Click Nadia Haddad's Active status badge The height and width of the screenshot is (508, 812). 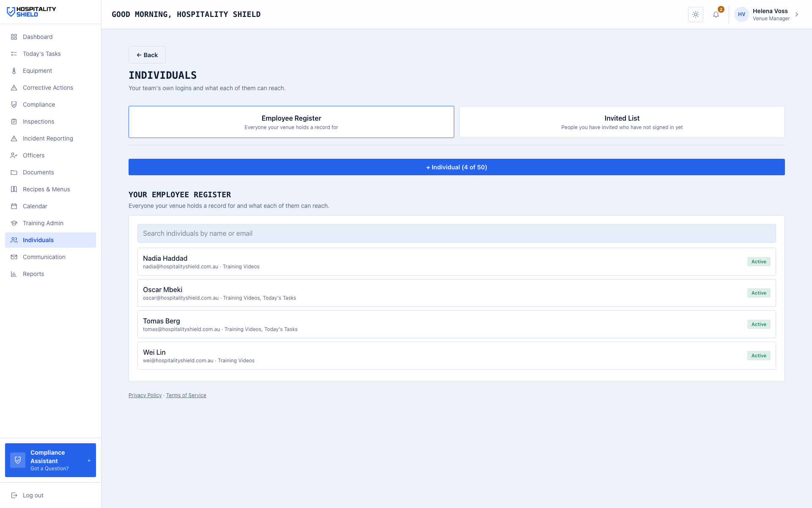click(759, 262)
